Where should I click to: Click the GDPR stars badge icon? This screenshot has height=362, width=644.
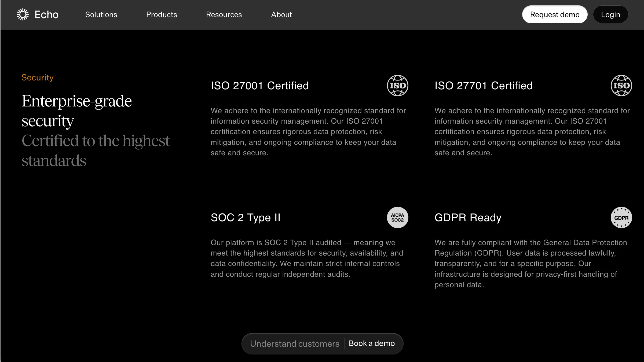coord(621,217)
